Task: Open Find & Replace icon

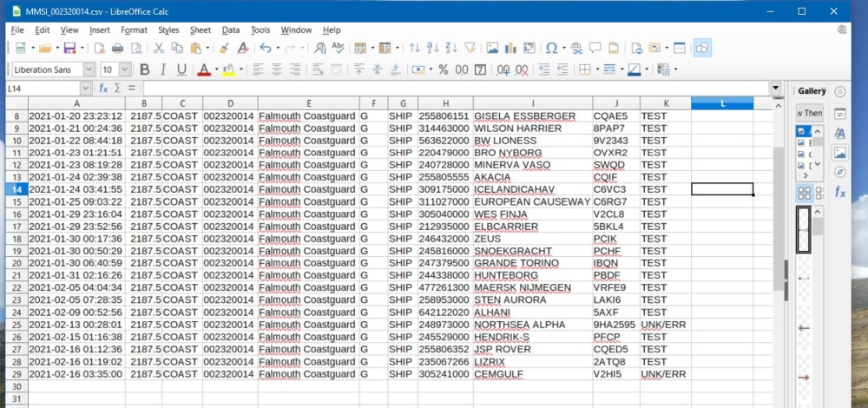Action: click(x=319, y=48)
